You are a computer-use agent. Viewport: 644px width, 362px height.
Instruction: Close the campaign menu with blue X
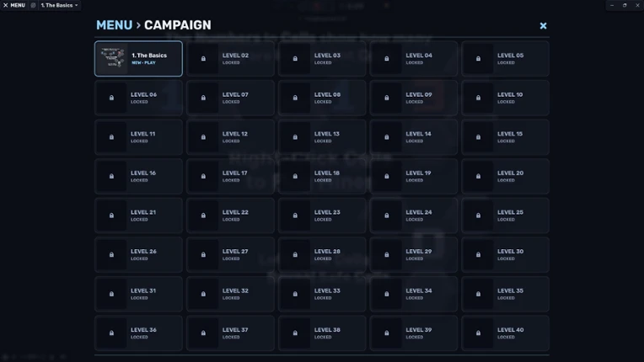click(543, 26)
